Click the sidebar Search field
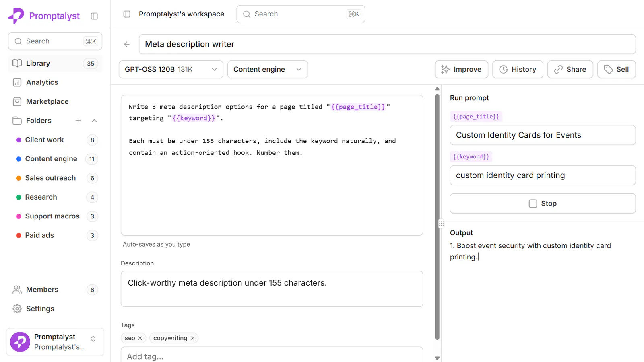 tap(55, 41)
